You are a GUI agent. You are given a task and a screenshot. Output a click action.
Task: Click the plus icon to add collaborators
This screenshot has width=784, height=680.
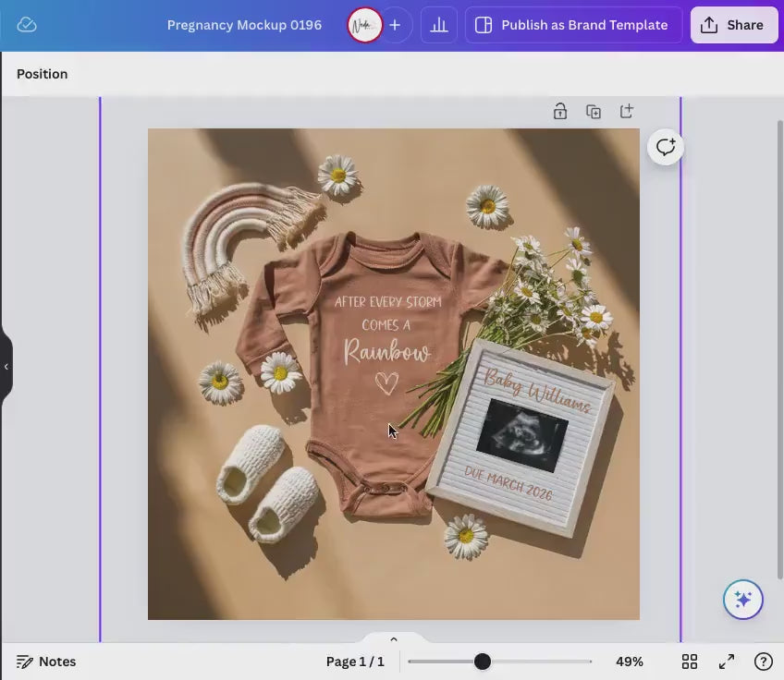[x=395, y=25]
